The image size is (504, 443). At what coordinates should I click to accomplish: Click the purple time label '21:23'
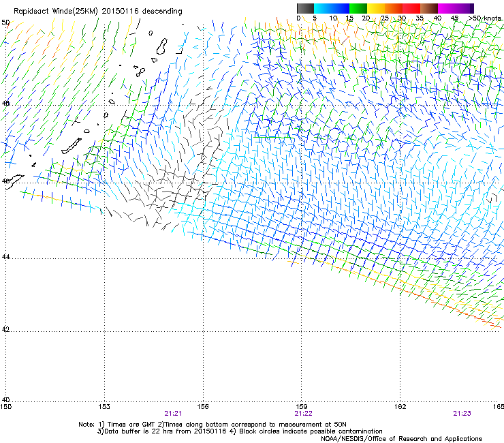click(x=462, y=414)
